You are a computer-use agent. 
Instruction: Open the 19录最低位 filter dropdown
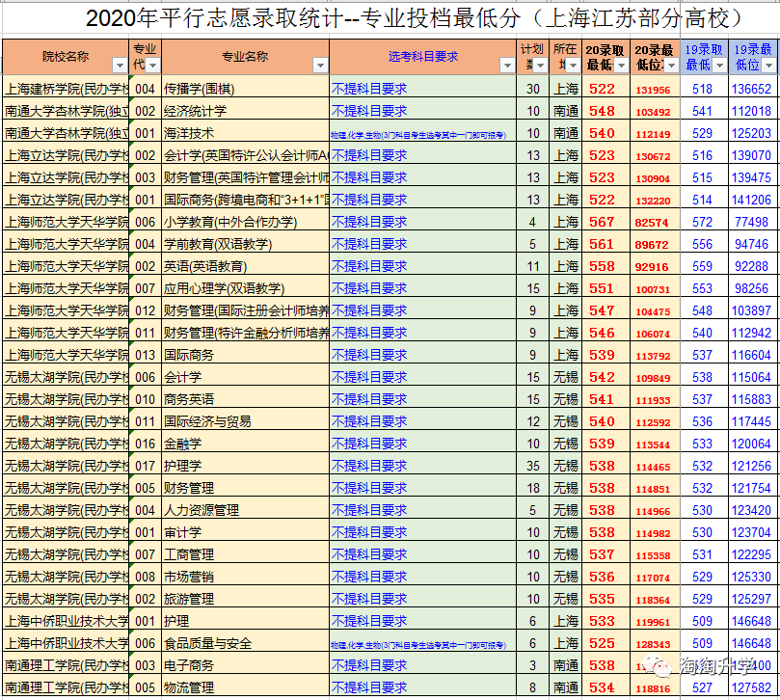coord(768,66)
